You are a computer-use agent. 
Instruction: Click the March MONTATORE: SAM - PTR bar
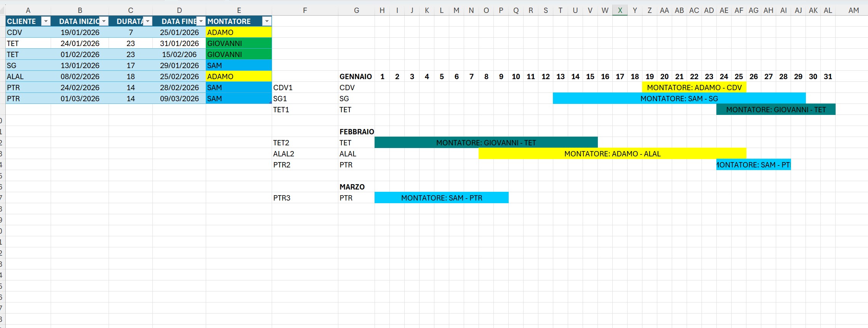pyautogui.click(x=441, y=198)
